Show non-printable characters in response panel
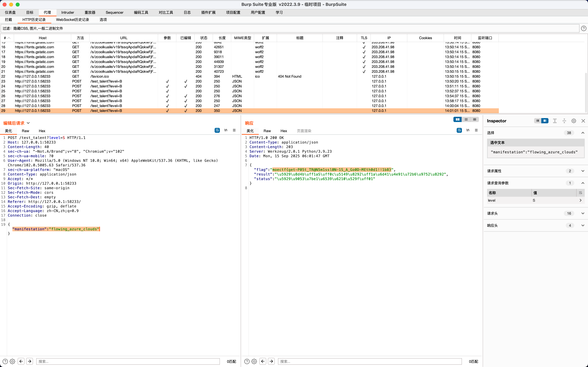This screenshot has height=367, width=588. tap(468, 130)
